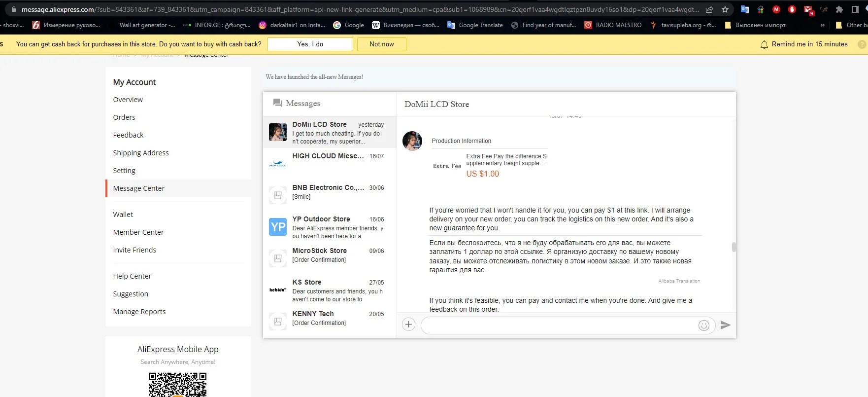868x397 pixels.
Task: Toggle the browser side panel icon
Action: tap(855, 9)
